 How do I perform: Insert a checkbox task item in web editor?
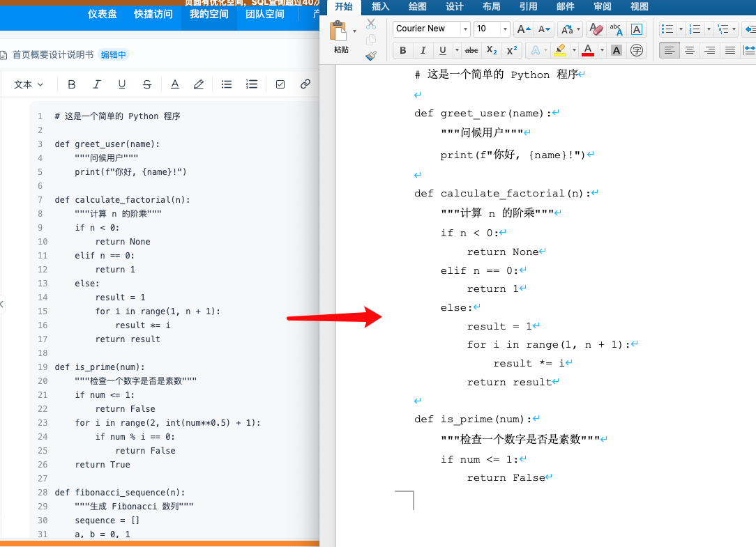click(280, 84)
